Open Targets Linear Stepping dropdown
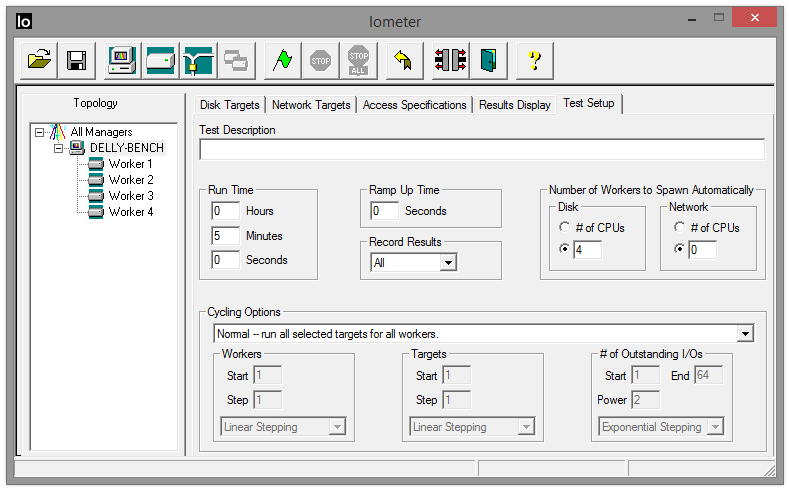 pyautogui.click(x=526, y=427)
